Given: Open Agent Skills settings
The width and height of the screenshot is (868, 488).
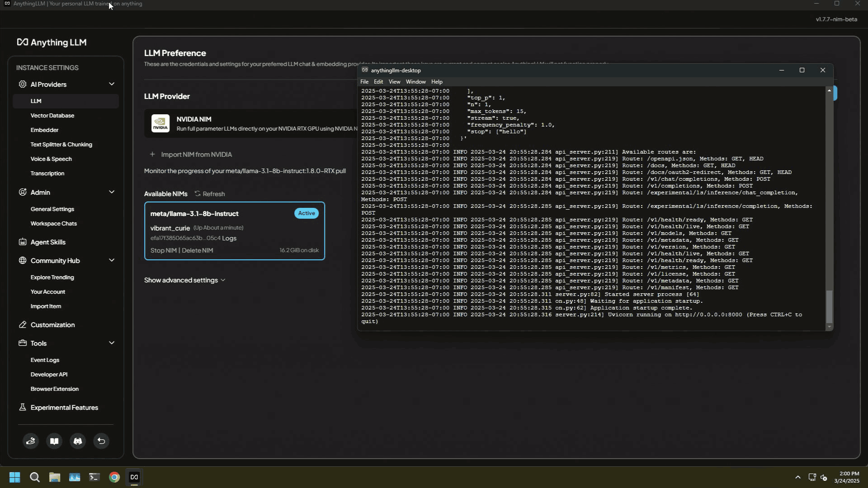Looking at the screenshot, I should tap(48, 242).
